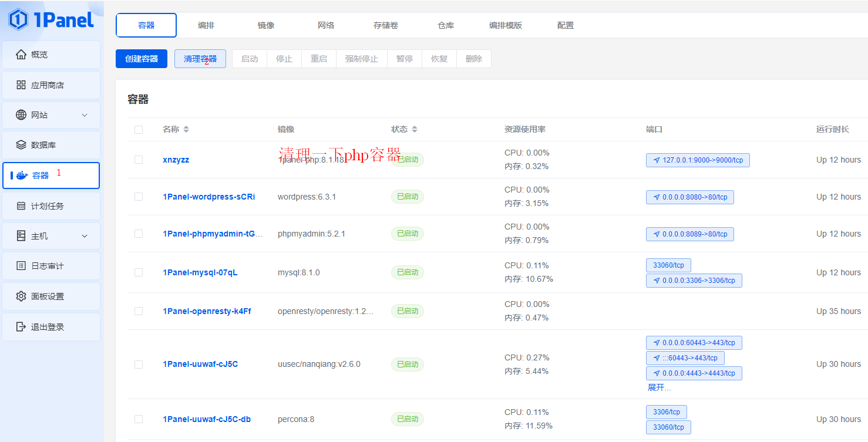Screen dimensions: 868x442
Task: Click the 重启 toolbar button
Action: [319, 59]
